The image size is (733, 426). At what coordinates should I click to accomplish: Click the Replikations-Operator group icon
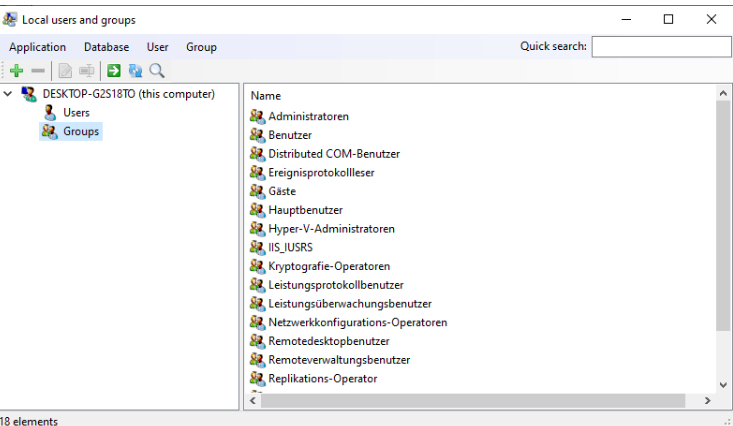257,378
